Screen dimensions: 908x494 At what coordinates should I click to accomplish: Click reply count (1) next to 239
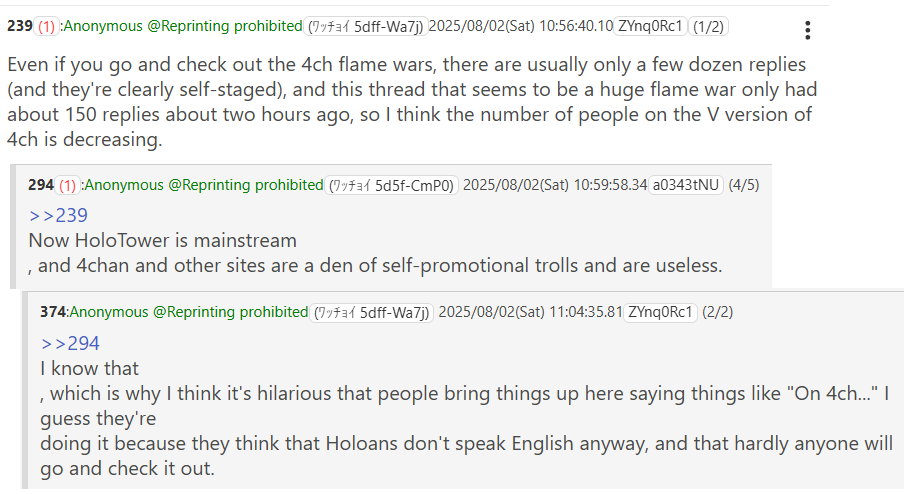point(47,26)
